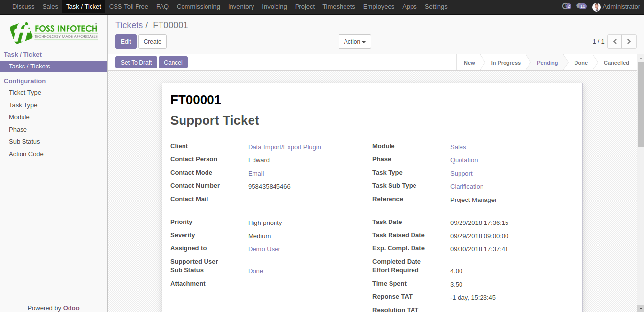Open the activities notification icon

(567, 6)
